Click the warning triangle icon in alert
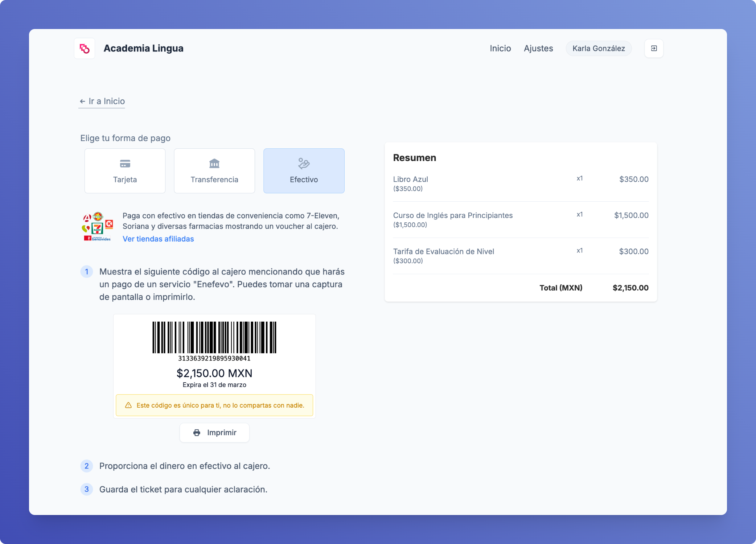The height and width of the screenshot is (544, 756). [x=128, y=405]
